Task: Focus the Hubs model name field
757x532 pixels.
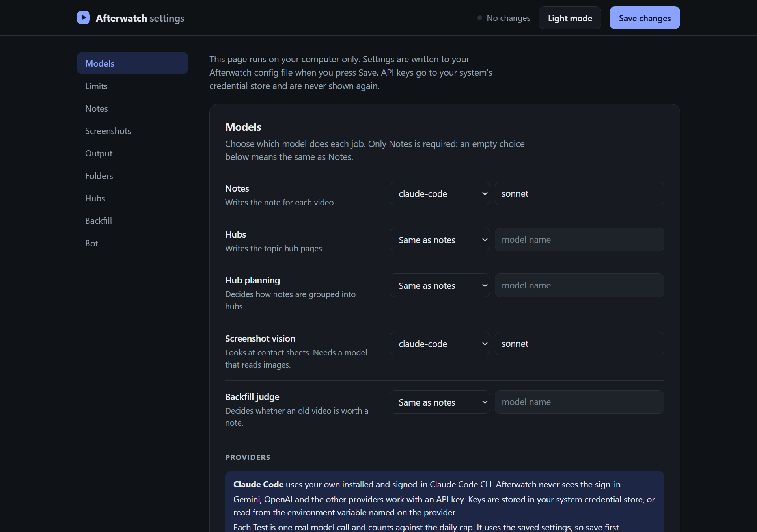Action: 579,240
